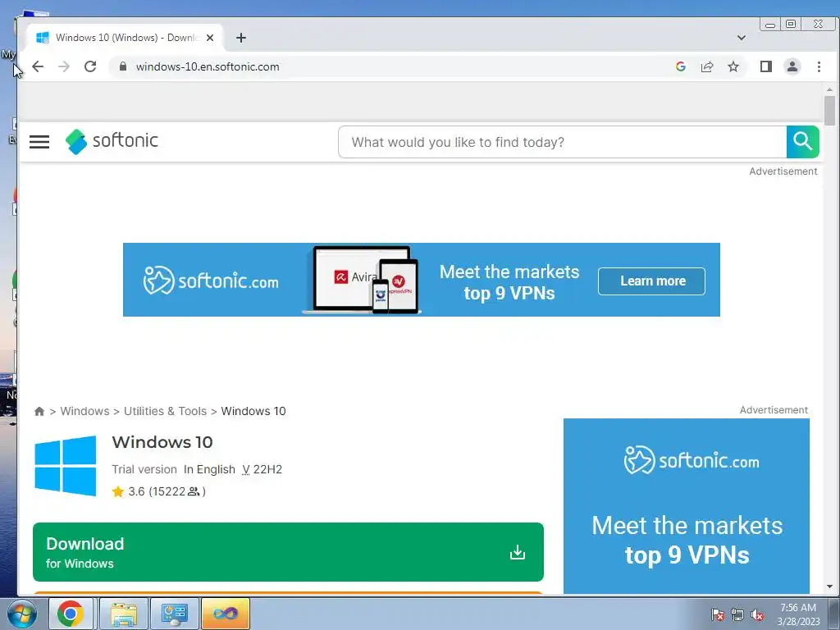840x630 pixels.
Task: Click the 3.6 rating value
Action: click(x=136, y=491)
